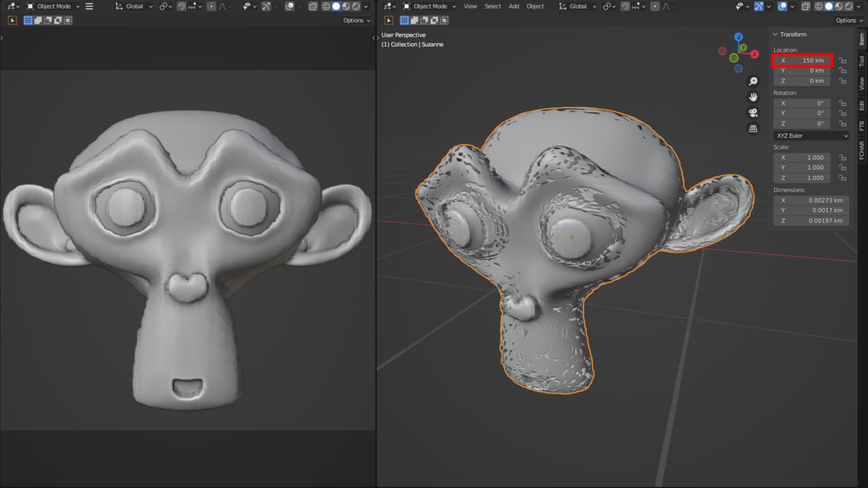This screenshot has height=488, width=868.
Task: Switch perspective/orthographic with grid icon
Action: pos(753,129)
